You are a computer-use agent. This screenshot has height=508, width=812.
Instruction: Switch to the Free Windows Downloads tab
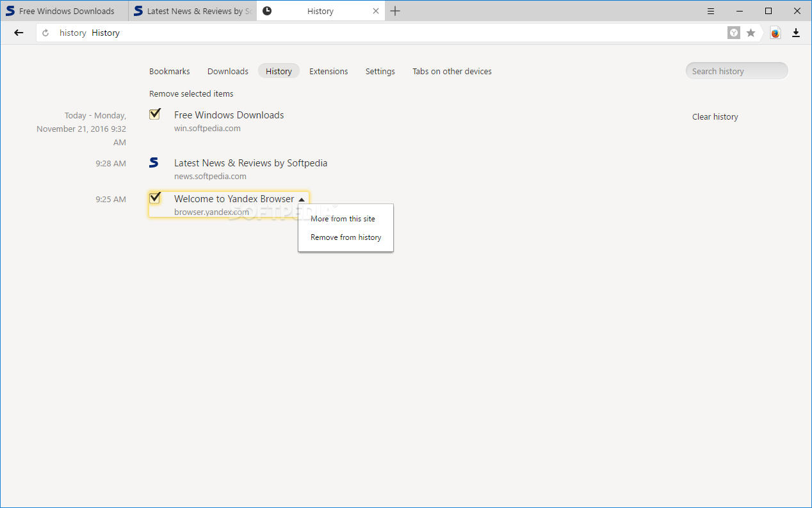pyautogui.click(x=64, y=11)
